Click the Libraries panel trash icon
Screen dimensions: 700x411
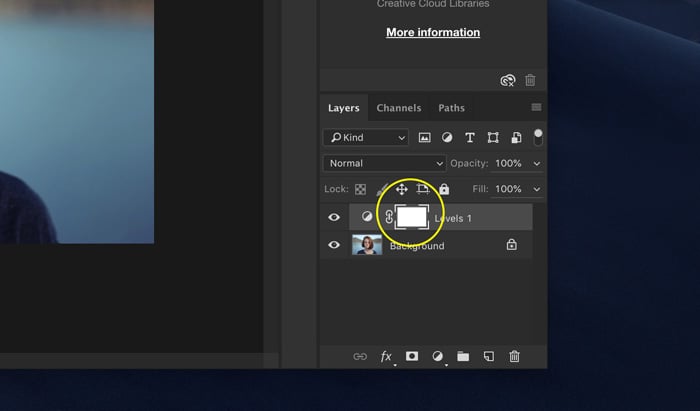[530, 80]
